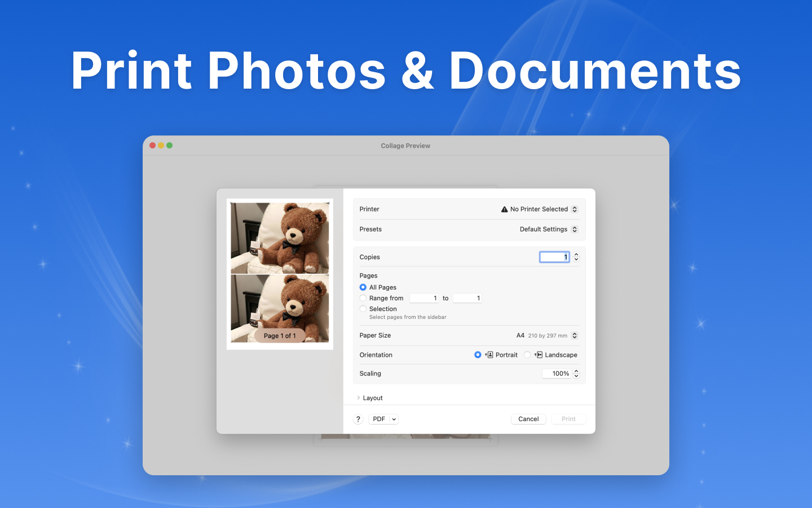This screenshot has width=812, height=508.
Task: Click the Collage Preview window title
Action: pyautogui.click(x=405, y=146)
